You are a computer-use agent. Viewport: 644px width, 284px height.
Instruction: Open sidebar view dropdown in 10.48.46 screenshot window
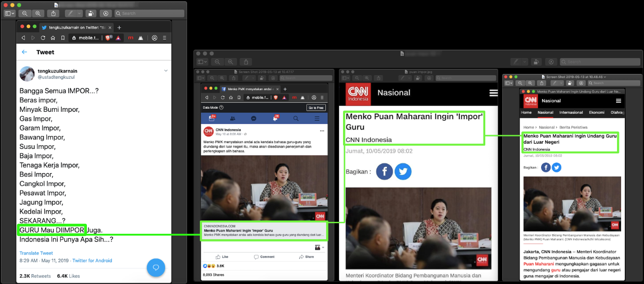click(509, 83)
